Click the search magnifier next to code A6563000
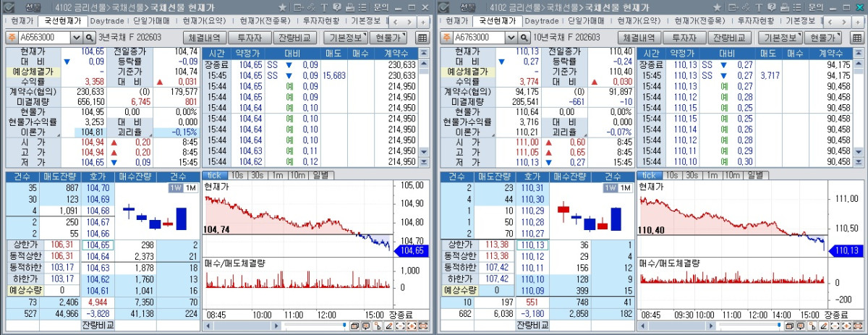Image resolution: width=868 pixels, height=335 pixels. pyautogui.click(x=90, y=38)
